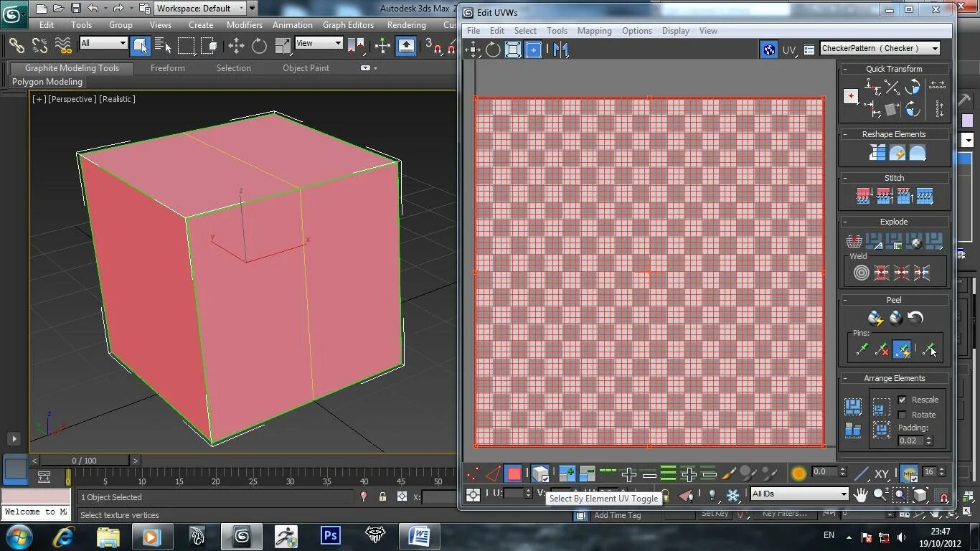Image resolution: width=980 pixels, height=551 pixels.
Task: Click the Flatten by Polygon Angle explode icon
Action: point(875,242)
